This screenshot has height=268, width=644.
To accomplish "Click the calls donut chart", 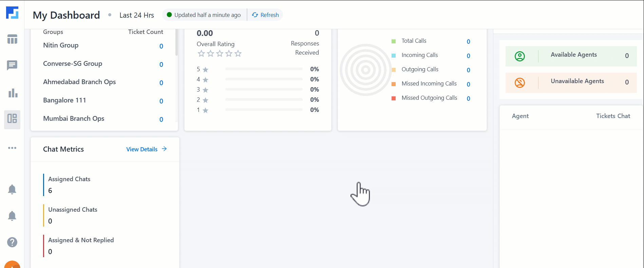I will pyautogui.click(x=366, y=70).
